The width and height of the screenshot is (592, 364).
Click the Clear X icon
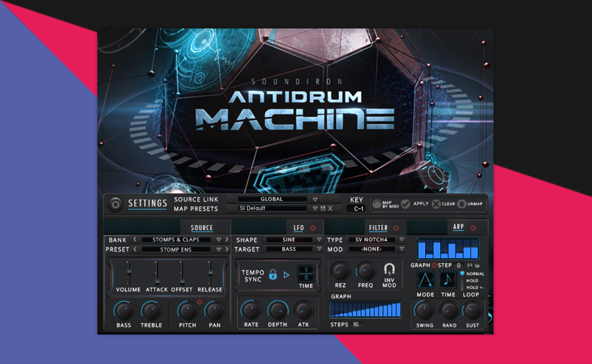(436, 204)
